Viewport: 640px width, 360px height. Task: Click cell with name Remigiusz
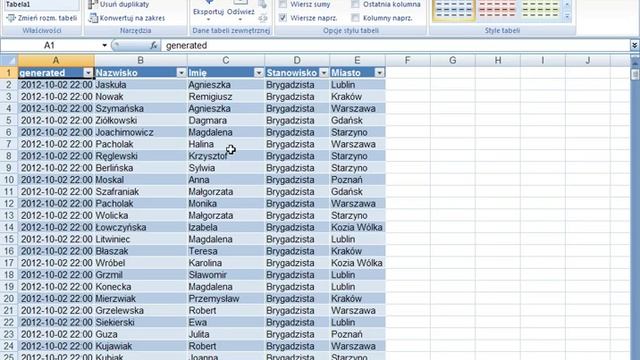click(x=226, y=97)
